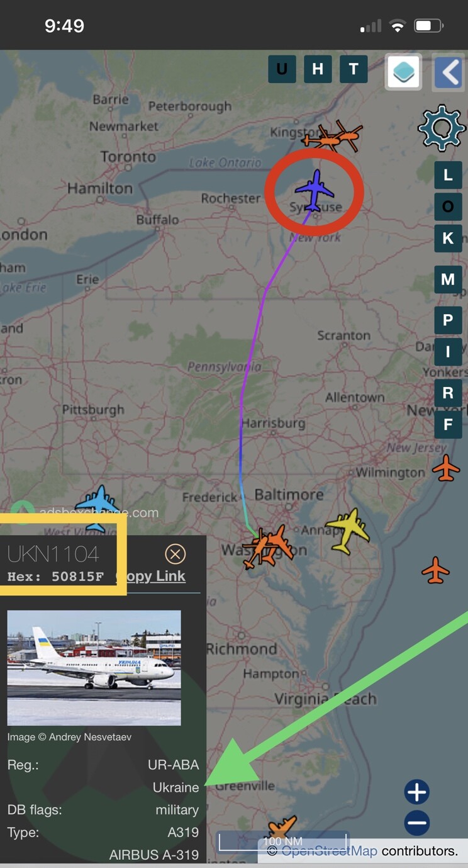468x868 pixels.
Task: Toggle the P persistence button
Action: pos(448,320)
